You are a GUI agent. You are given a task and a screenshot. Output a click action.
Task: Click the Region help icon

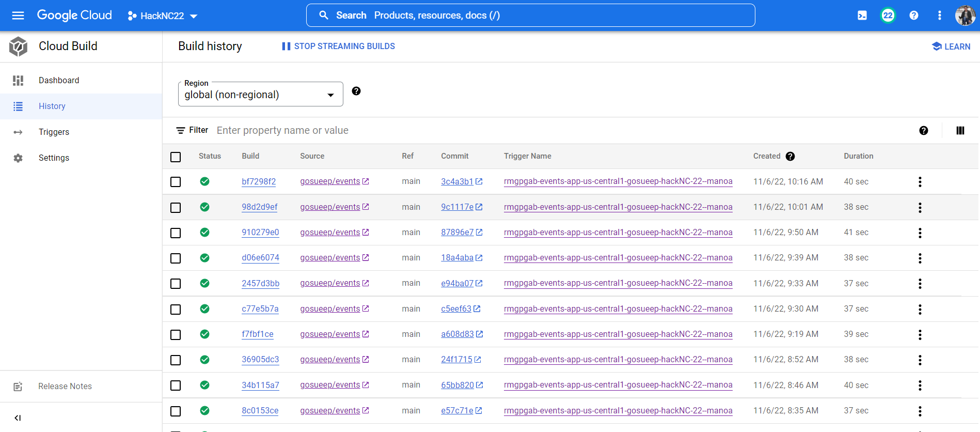click(x=356, y=91)
